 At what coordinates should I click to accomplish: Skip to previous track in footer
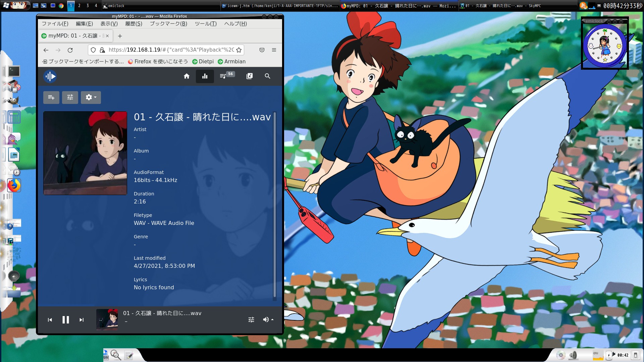pos(50,320)
